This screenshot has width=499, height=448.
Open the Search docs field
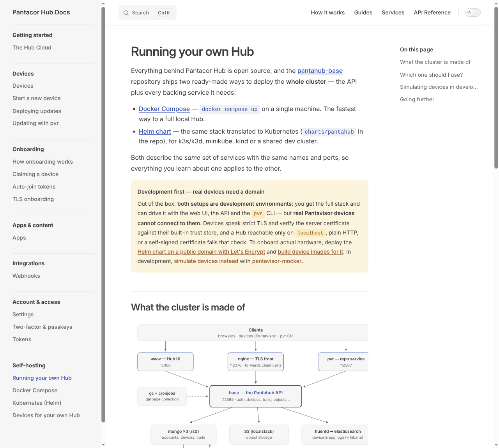[x=147, y=12]
